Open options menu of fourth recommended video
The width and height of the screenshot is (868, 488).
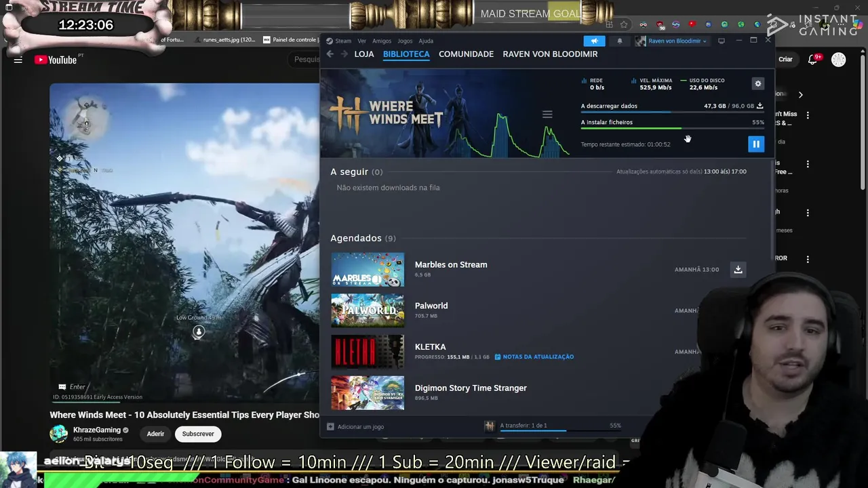[808, 259]
